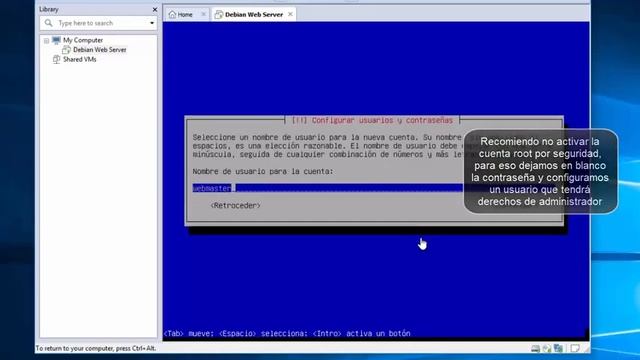Viewport: 640px width, 360px height.
Task: Click the 'Configurar usuarios y contraseñas' dialog title
Action: point(372,120)
